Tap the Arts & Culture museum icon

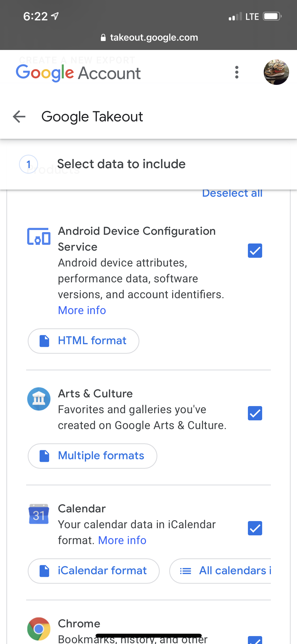click(39, 399)
